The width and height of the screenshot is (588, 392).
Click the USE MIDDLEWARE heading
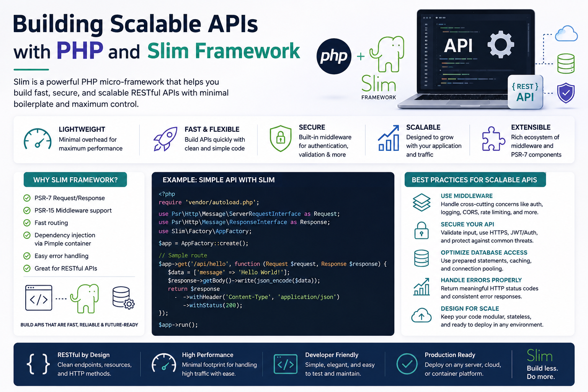coord(467,196)
